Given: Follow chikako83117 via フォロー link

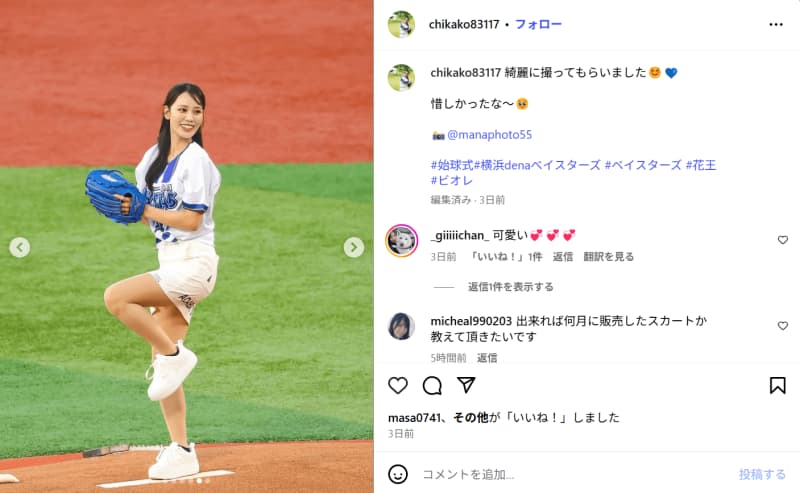Looking at the screenshot, I should [538, 24].
